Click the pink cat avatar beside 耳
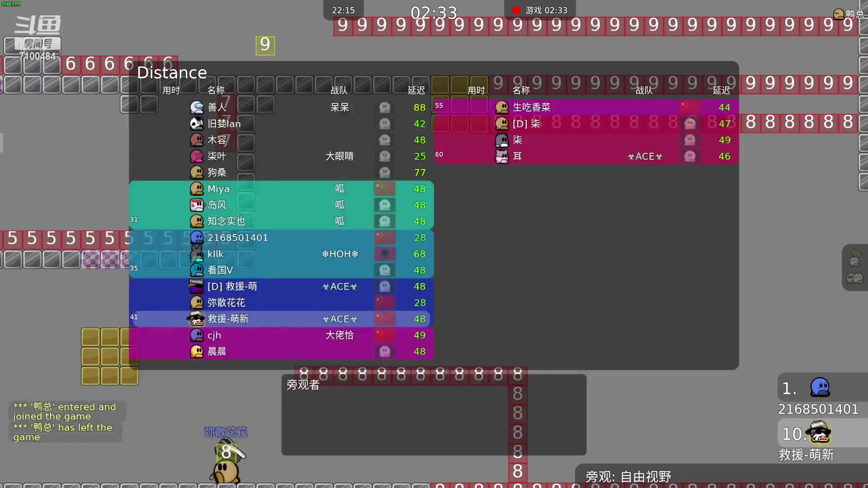This screenshot has width=868, height=488. (502, 156)
